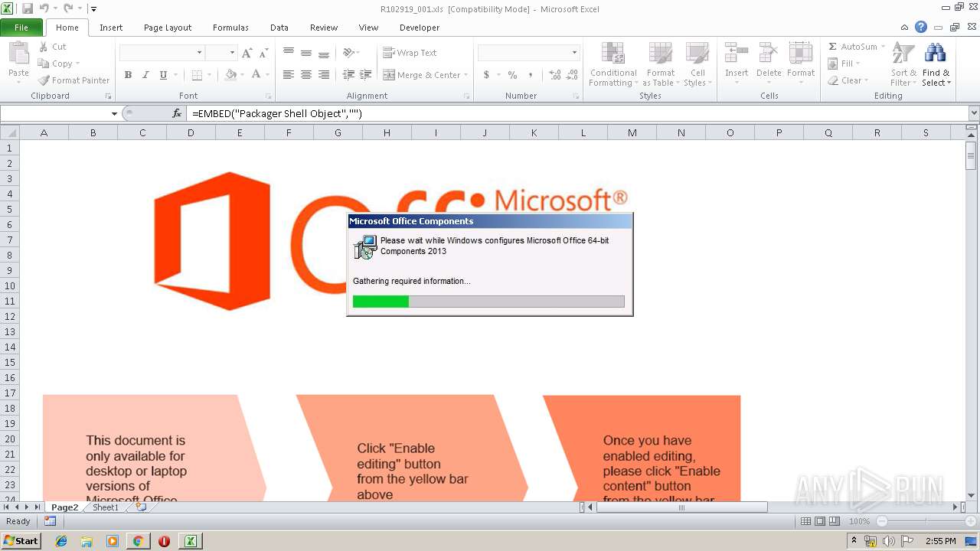Click the Insert Function fx icon
The height and width of the screenshot is (551, 980).
[x=177, y=113]
